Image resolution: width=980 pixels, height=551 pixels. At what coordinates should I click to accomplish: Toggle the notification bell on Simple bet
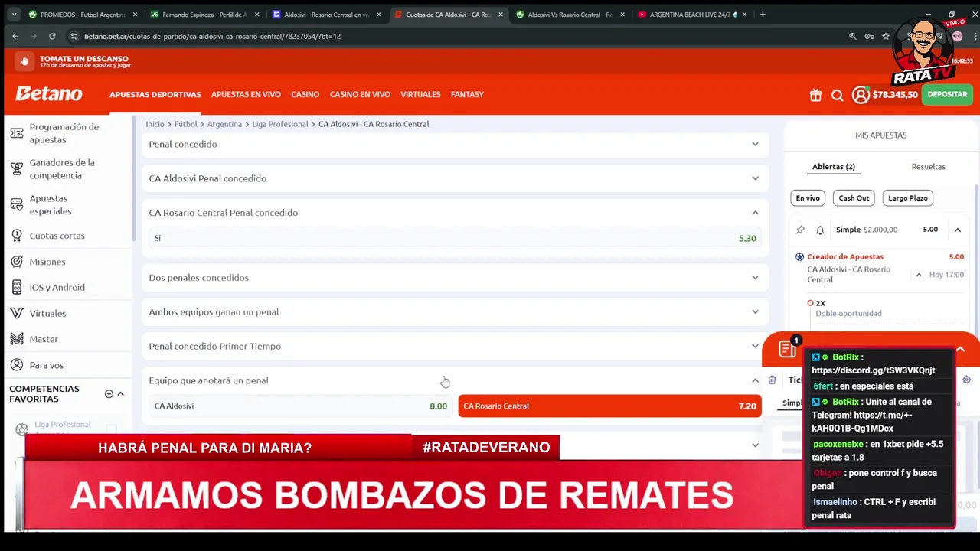coord(820,230)
